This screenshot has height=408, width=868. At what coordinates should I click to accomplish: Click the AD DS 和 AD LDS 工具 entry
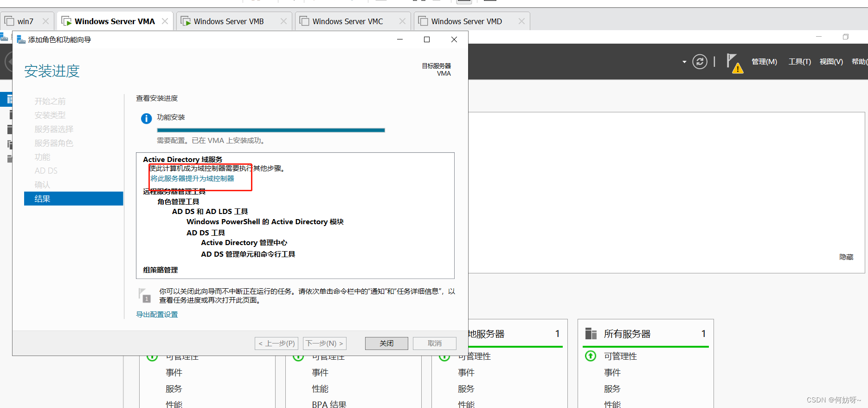[x=210, y=212]
